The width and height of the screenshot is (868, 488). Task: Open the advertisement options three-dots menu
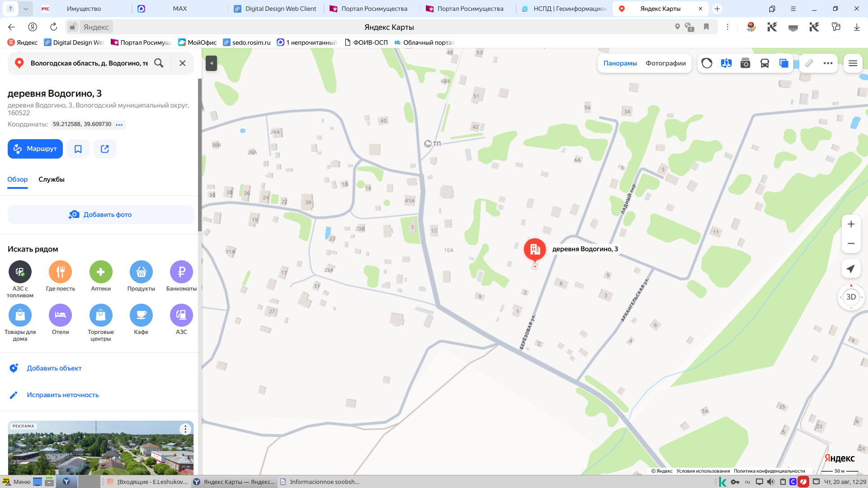[x=185, y=429]
